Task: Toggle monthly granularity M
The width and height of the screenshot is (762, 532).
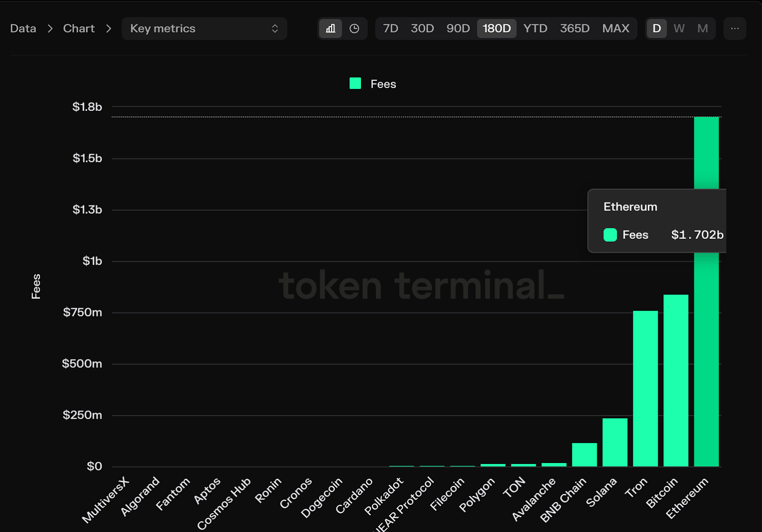Action: point(702,29)
